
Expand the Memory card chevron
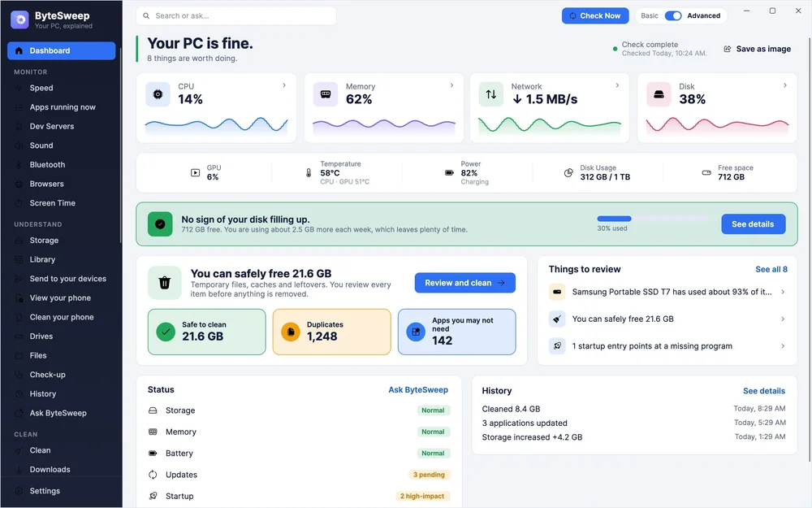pos(451,85)
